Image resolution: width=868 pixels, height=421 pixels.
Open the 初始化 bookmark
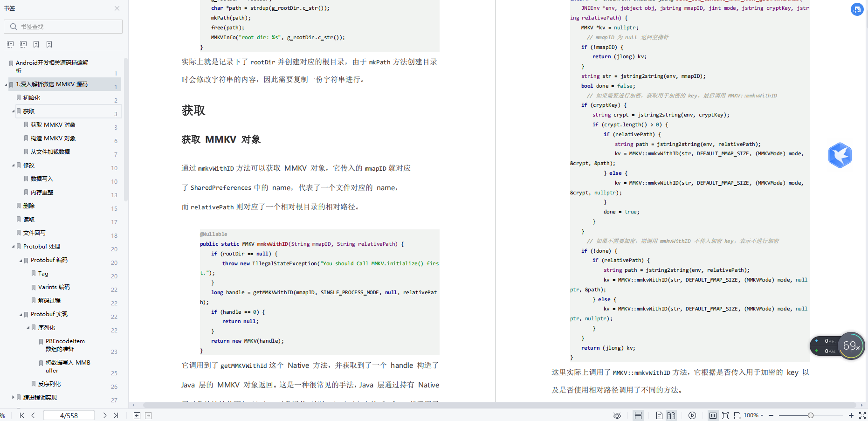[x=32, y=98]
